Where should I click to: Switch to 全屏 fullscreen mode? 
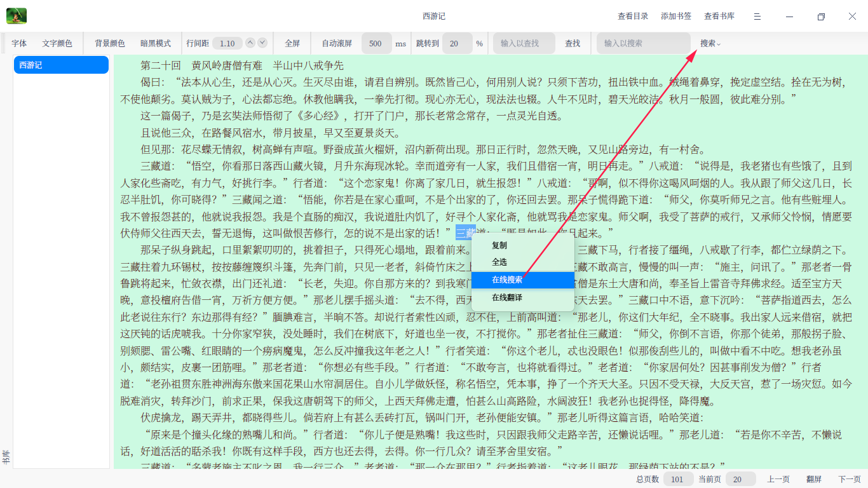click(292, 43)
